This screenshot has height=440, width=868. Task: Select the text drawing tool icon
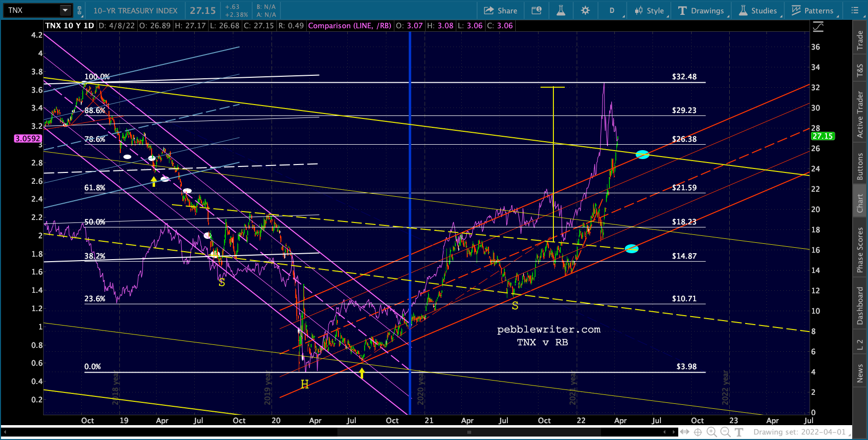click(x=739, y=432)
